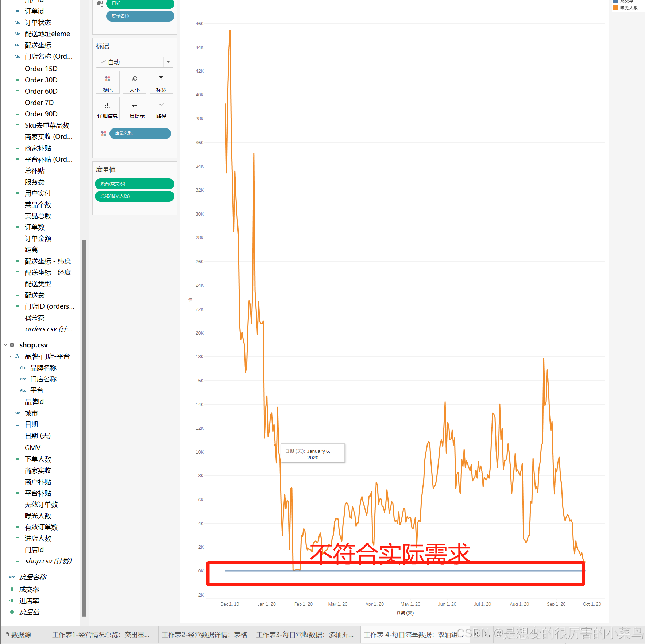Click the calendar icon next to 日期 field

tap(18, 424)
